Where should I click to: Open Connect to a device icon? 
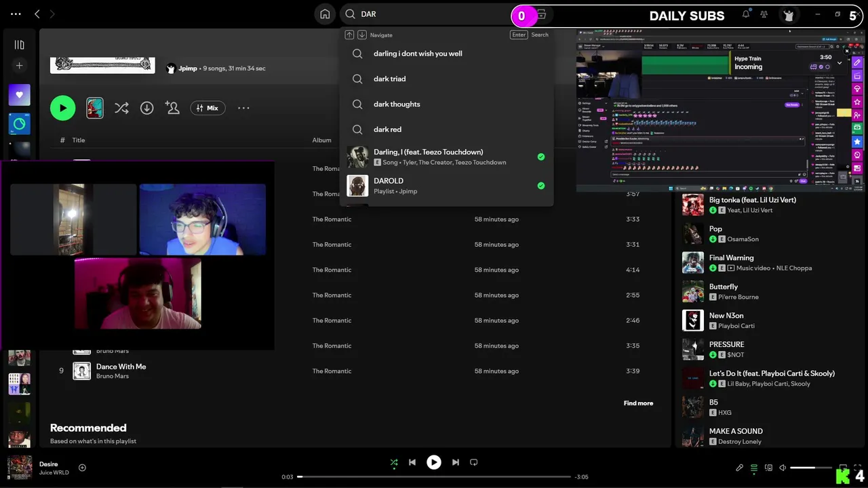pos(768,468)
